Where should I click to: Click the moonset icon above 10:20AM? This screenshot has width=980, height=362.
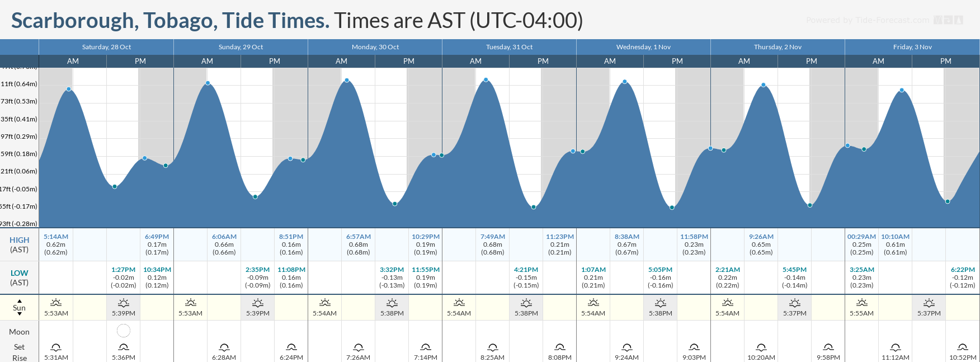click(x=761, y=347)
